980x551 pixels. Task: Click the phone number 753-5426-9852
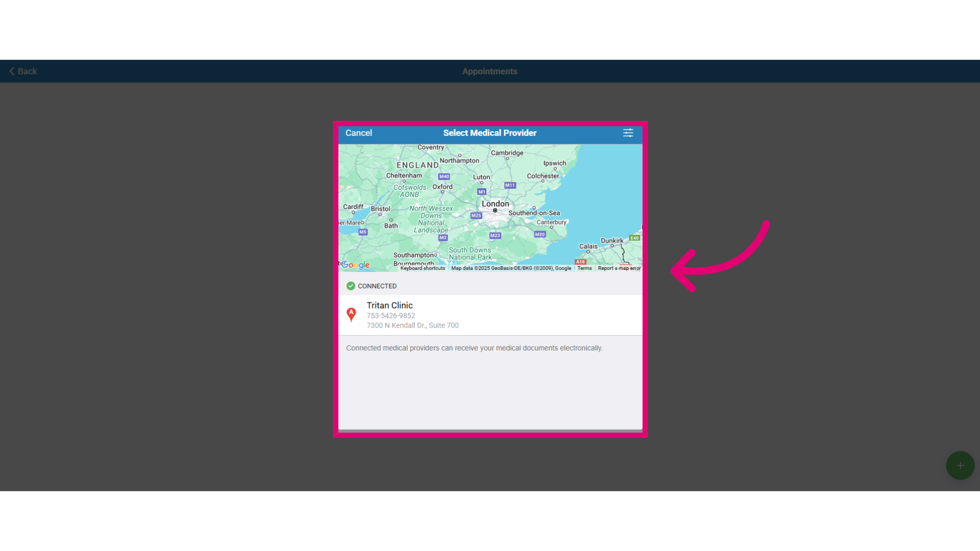pyautogui.click(x=391, y=316)
